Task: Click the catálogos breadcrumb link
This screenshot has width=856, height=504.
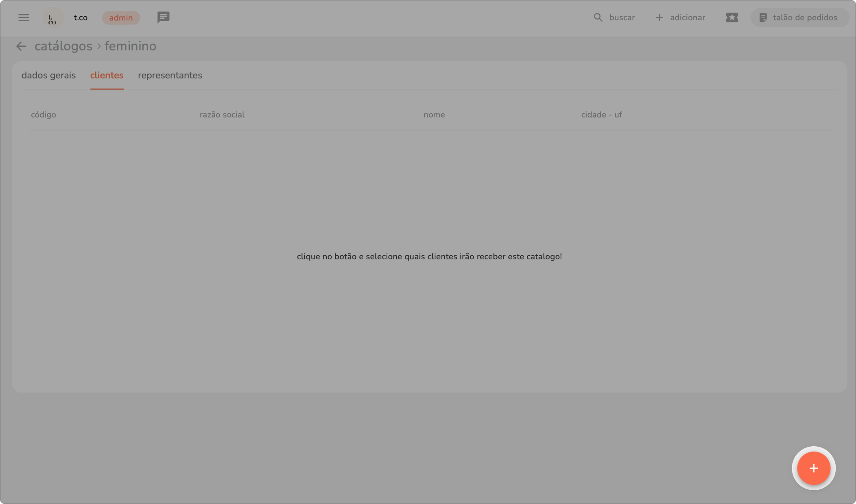Action: tap(63, 46)
